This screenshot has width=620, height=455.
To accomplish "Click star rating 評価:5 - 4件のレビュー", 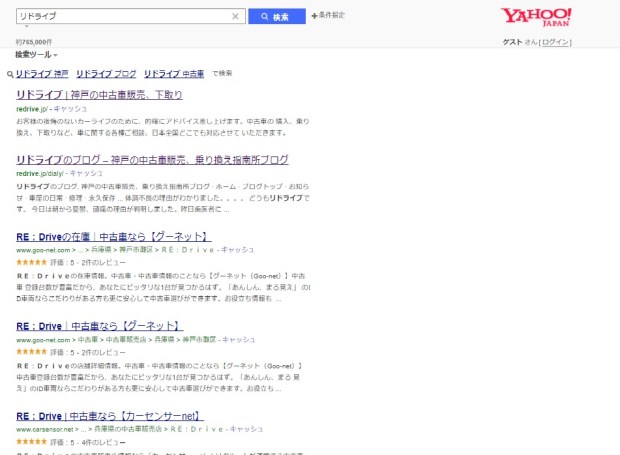I will click(x=71, y=442).
